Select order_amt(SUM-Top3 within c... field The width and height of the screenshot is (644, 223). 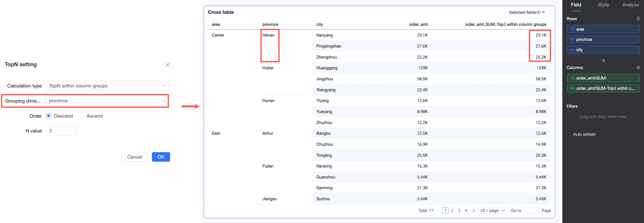(603, 88)
